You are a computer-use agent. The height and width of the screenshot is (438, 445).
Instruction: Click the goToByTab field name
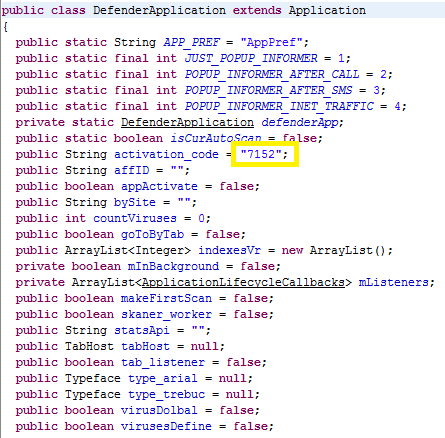(152, 235)
